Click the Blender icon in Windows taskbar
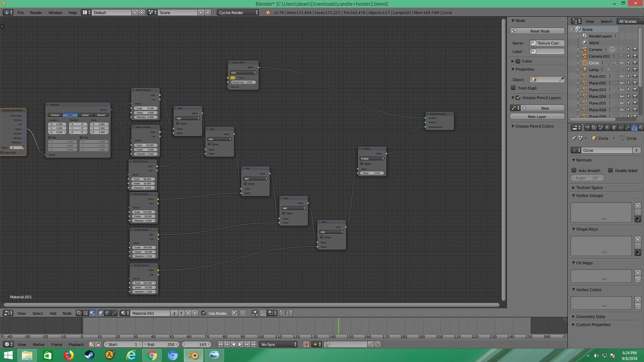 (194, 355)
